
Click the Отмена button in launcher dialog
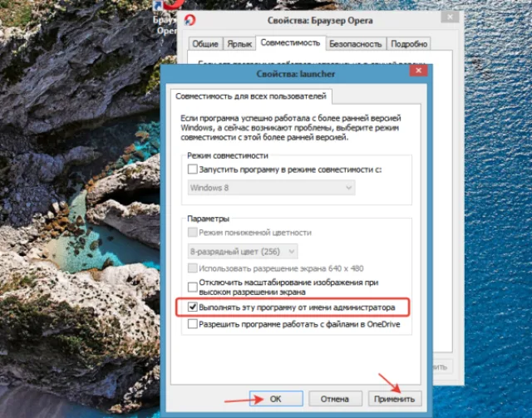tap(334, 399)
